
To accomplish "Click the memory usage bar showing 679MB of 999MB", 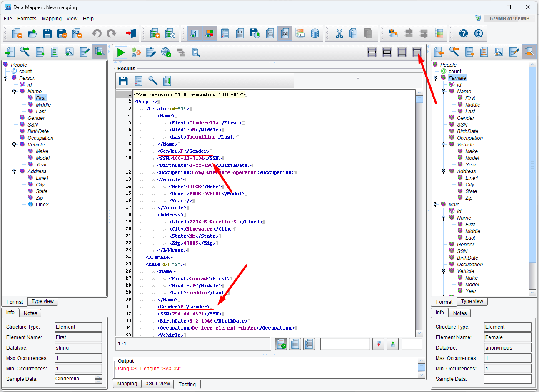I will click(x=509, y=18).
